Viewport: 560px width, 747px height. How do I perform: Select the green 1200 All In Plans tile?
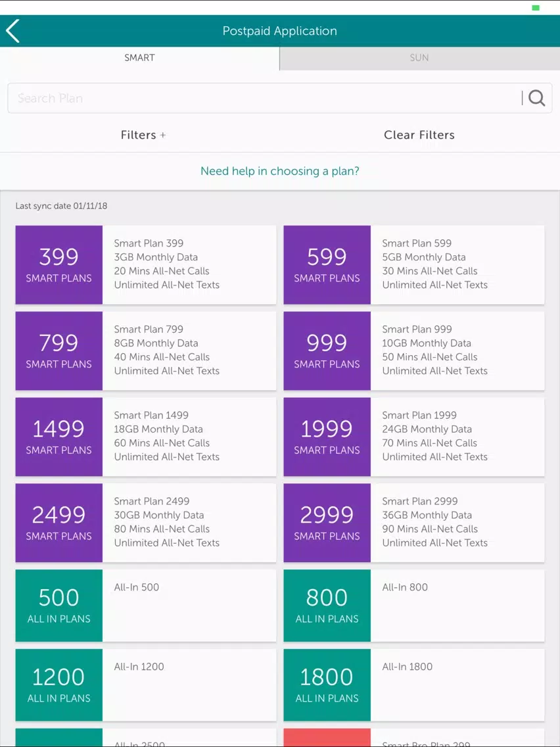click(59, 685)
